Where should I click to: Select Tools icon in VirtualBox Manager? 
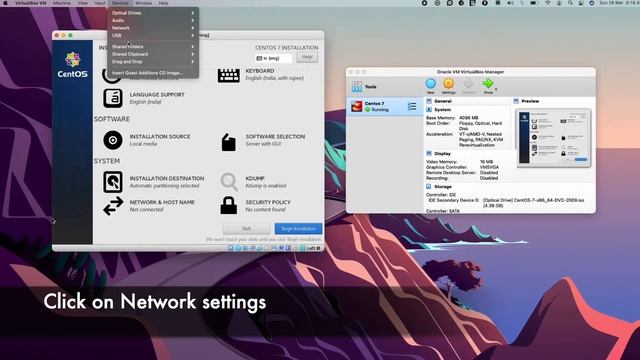coord(357,87)
